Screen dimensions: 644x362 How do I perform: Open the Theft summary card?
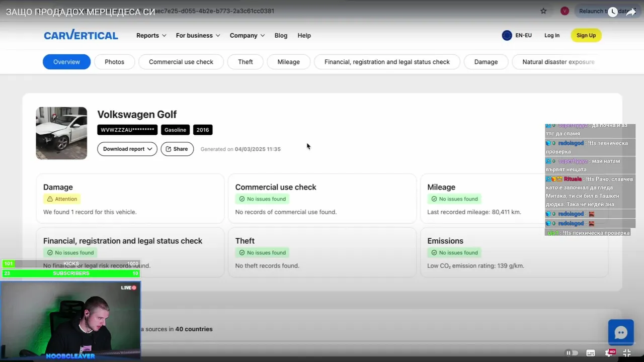323,252
